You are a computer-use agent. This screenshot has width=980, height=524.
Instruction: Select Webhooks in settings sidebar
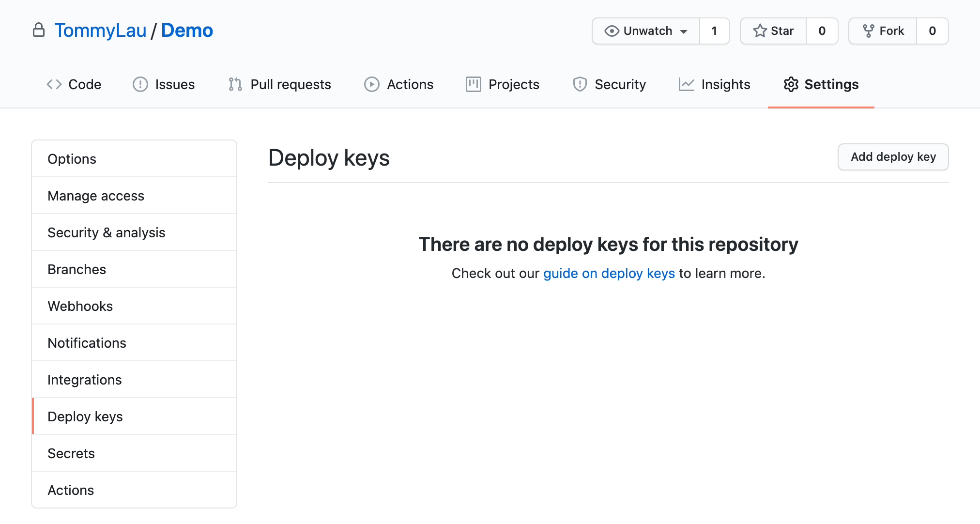point(80,306)
